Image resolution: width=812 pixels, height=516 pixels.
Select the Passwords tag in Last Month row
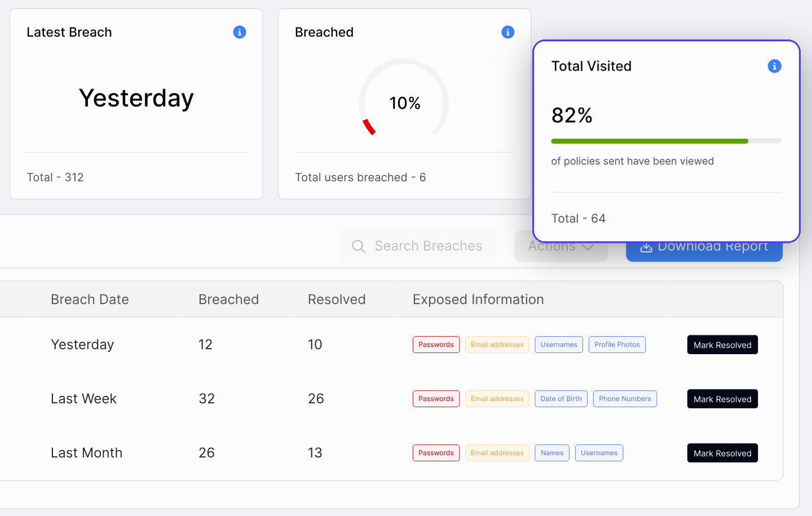pyautogui.click(x=436, y=453)
